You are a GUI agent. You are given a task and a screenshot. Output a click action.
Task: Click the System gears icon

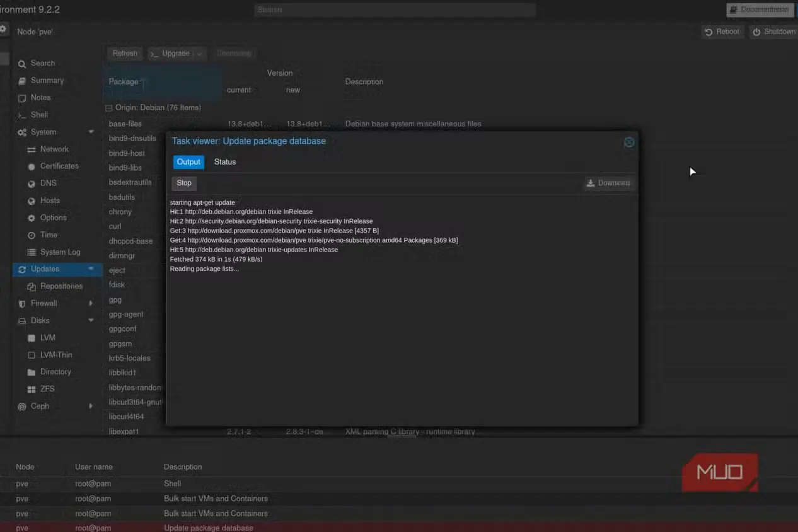click(x=22, y=132)
